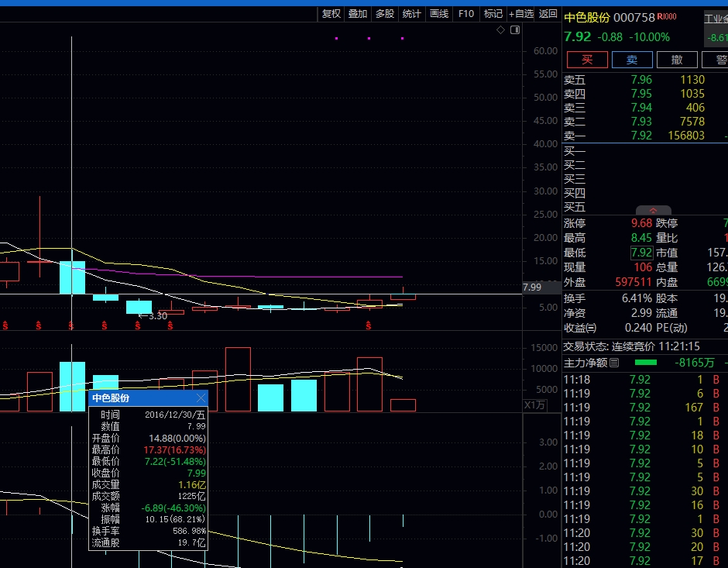This screenshot has height=568, width=728.
Task: Click the 最高价 17.37 row in popup
Action: tap(149, 449)
